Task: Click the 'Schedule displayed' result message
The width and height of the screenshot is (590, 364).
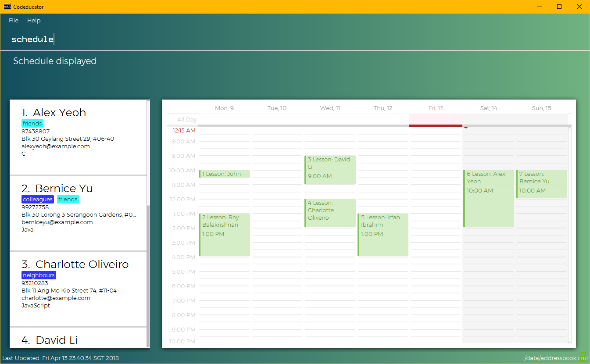Action: click(x=55, y=61)
